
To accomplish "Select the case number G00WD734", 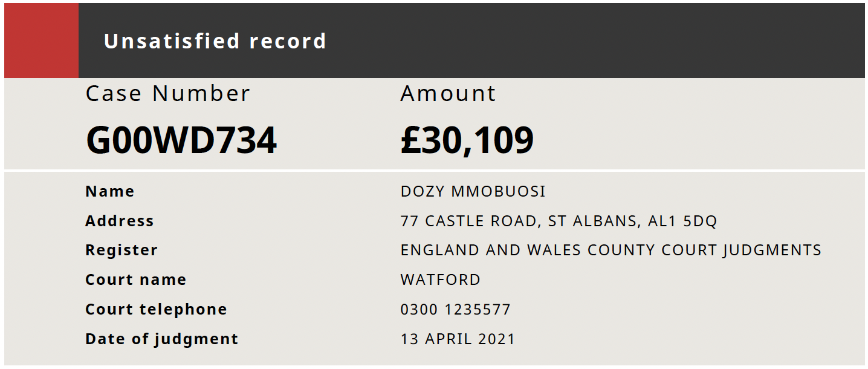I will pyautogui.click(x=181, y=140).
